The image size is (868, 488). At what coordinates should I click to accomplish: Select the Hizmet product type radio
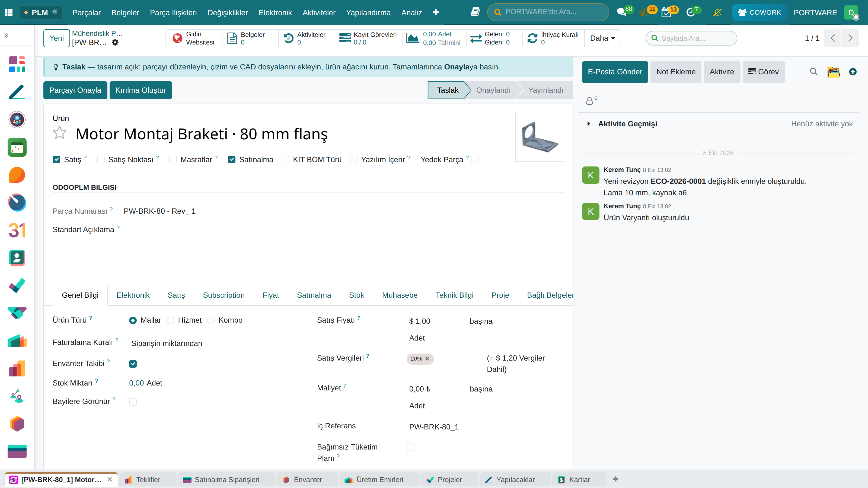171,320
